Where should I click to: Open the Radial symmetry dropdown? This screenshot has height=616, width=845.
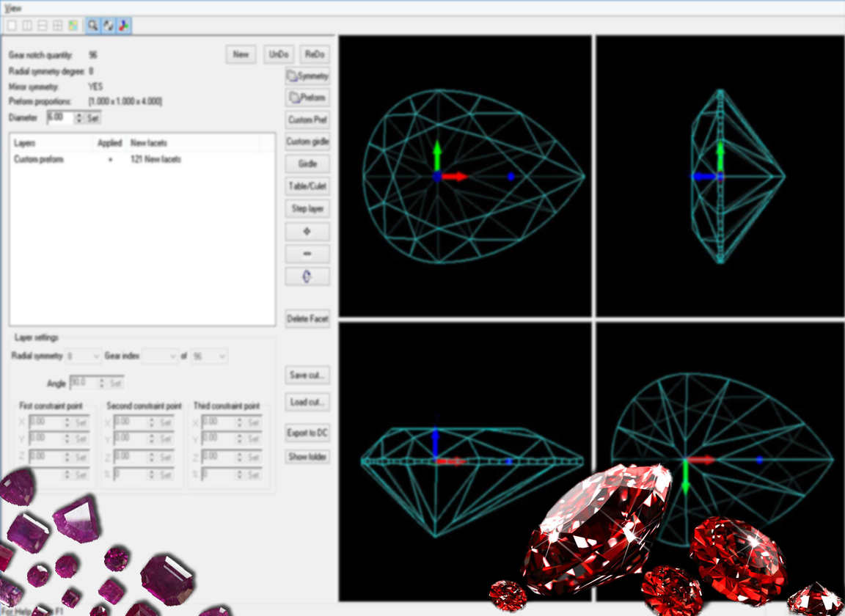pos(83,356)
